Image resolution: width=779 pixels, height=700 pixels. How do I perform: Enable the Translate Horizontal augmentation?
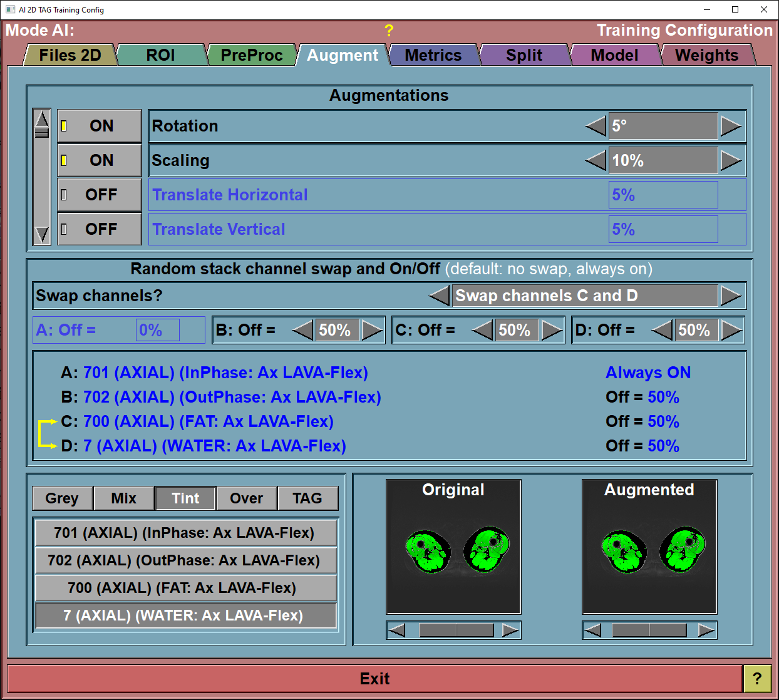pyautogui.click(x=100, y=195)
